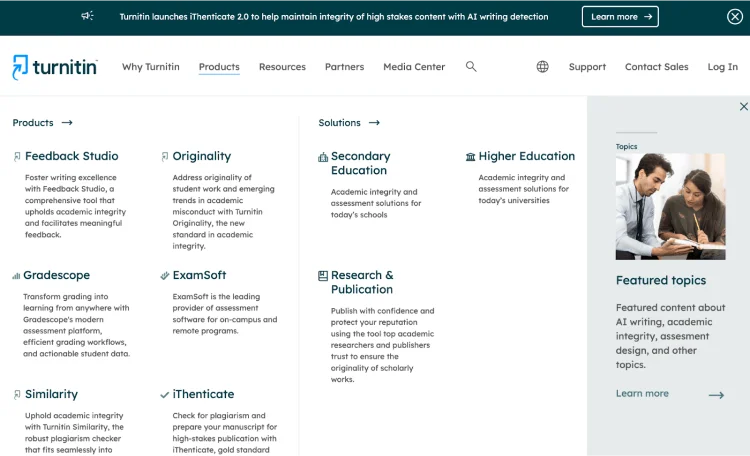Viewport: 750px width, 456px height.
Task: Click the Research & Publication icon
Action: point(323,275)
